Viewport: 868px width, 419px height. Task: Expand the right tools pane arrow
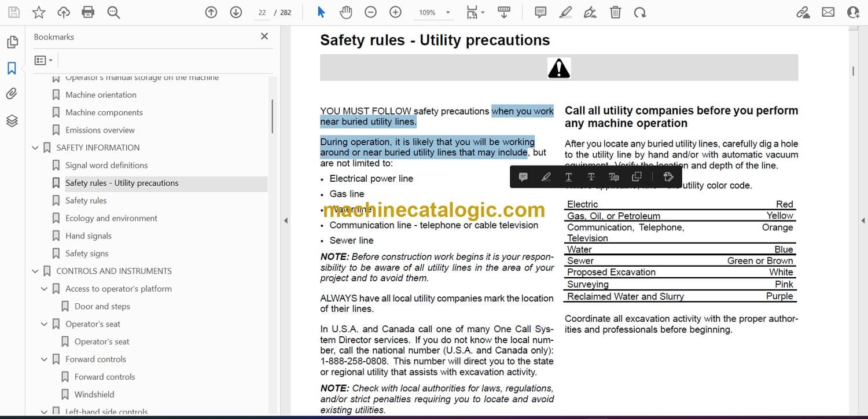pos(863,220)
